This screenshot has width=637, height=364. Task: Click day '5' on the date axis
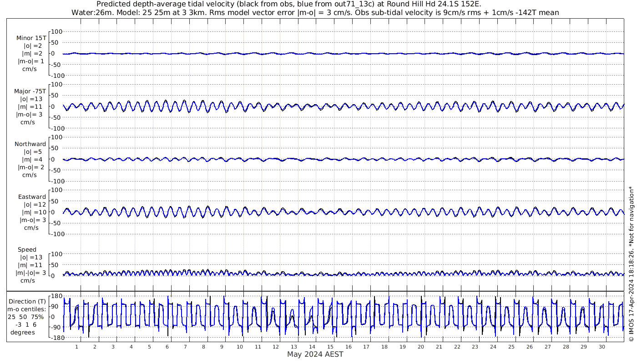[149, 347]
